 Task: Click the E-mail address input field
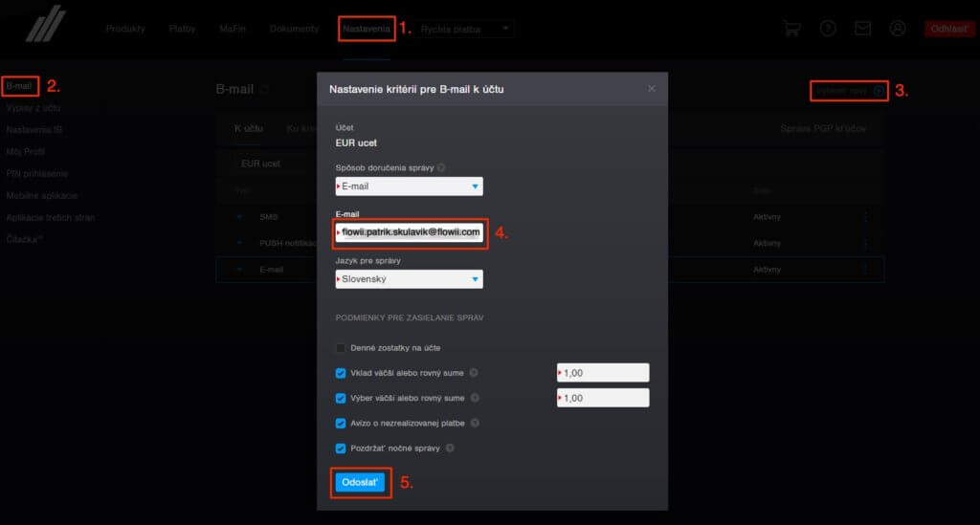pyautogui.click(x=409, y=231)
